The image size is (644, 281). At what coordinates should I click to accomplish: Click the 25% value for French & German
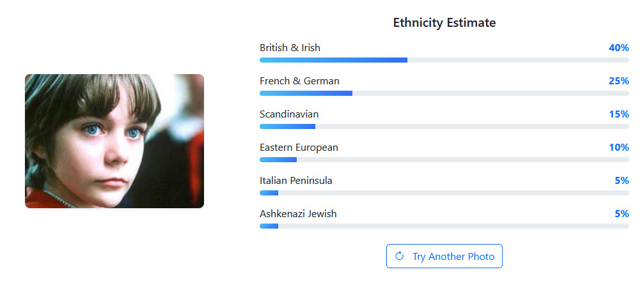pyautogui.click(x=619, y=81)
